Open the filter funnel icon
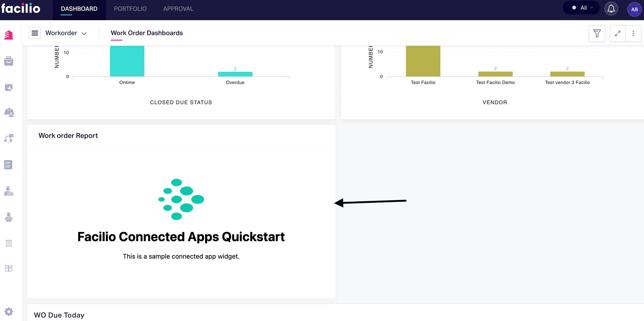The image size is (644, 321). point(597,33)
